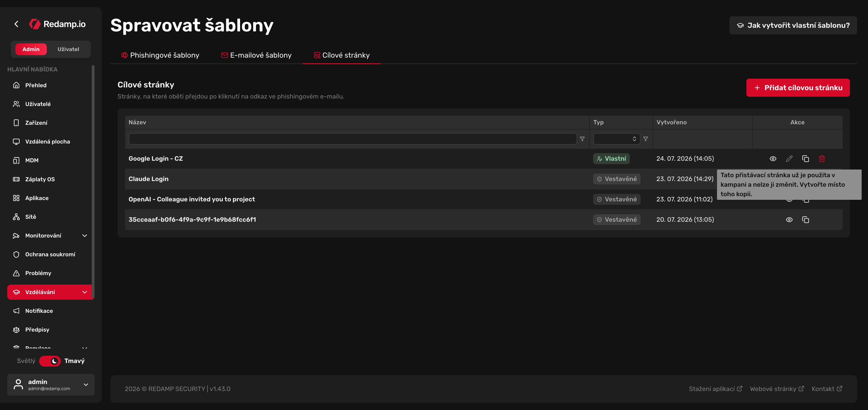
Task: Click the Aplikace grid icon
Action: pos(16,198)
